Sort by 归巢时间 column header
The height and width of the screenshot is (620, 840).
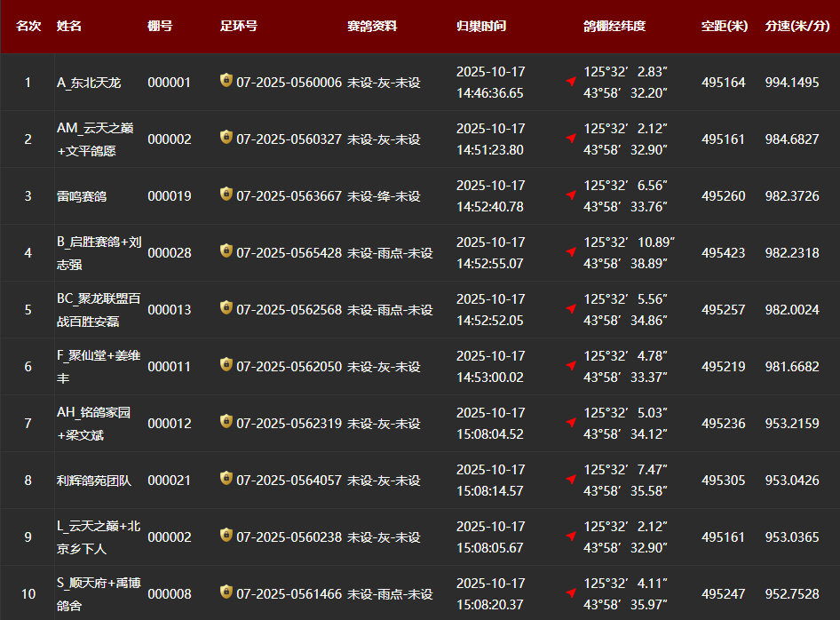tap(480, 27)
